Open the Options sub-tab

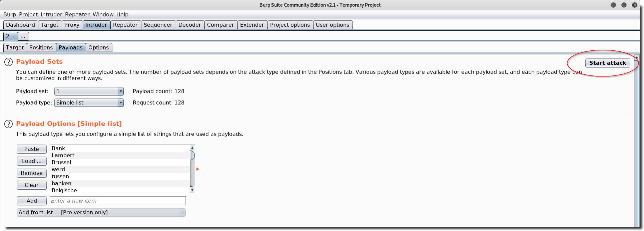[x=99, y=48]
